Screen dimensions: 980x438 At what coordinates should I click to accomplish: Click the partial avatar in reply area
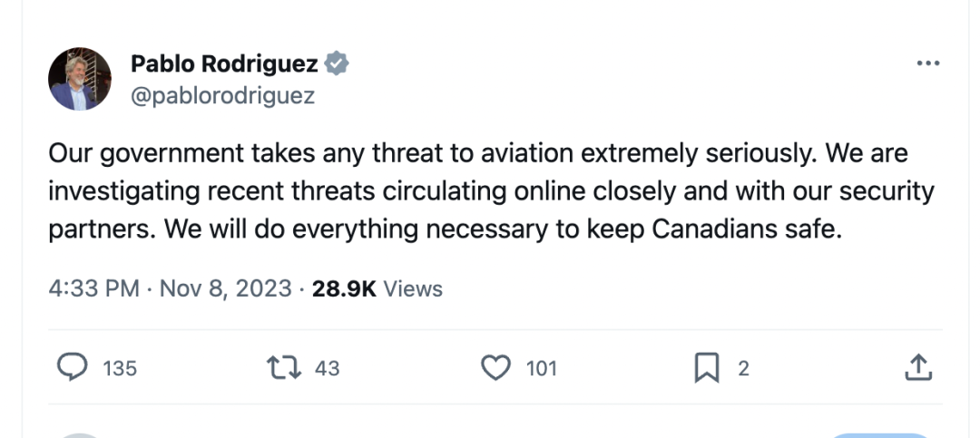pyautogui.click(x=79, y=435)
